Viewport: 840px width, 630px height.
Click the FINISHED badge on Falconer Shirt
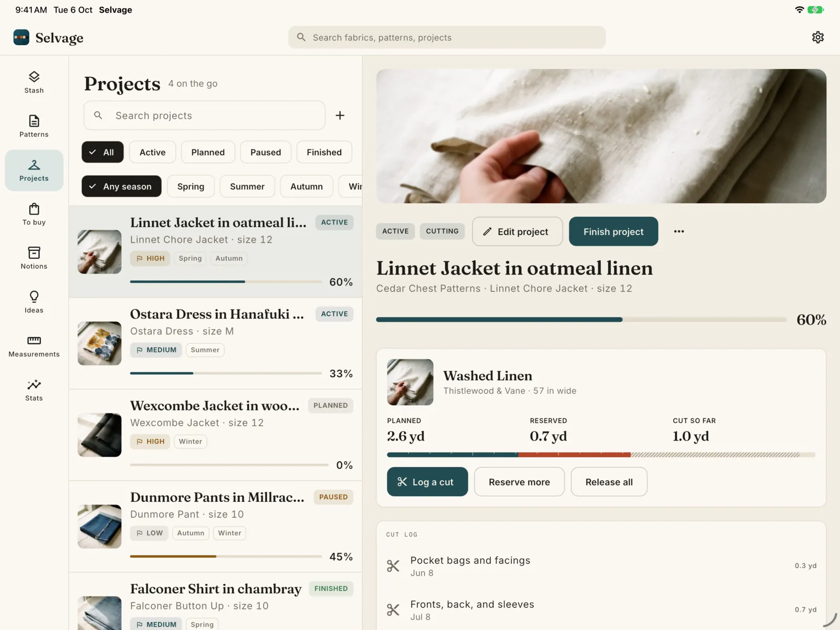[331, 589]
